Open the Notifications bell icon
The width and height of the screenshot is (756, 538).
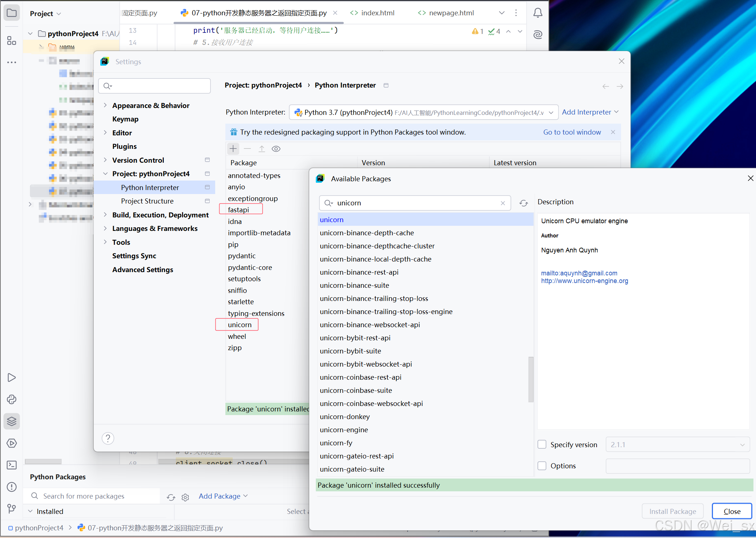538,13
